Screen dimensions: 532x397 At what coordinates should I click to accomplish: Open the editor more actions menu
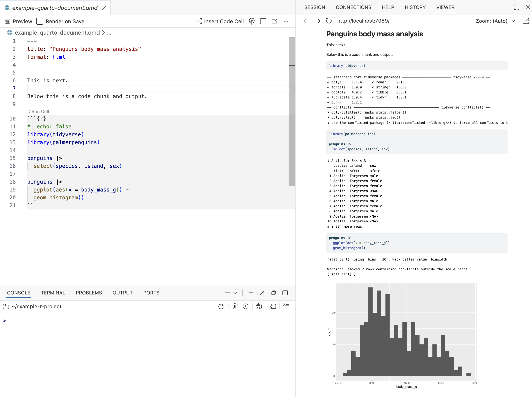[x=286, y=21]
